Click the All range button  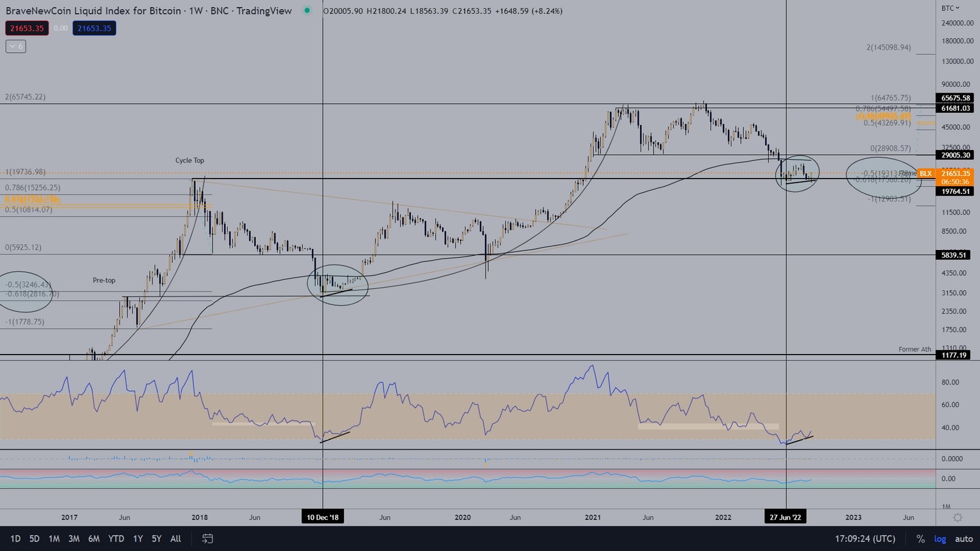(175, 539)
